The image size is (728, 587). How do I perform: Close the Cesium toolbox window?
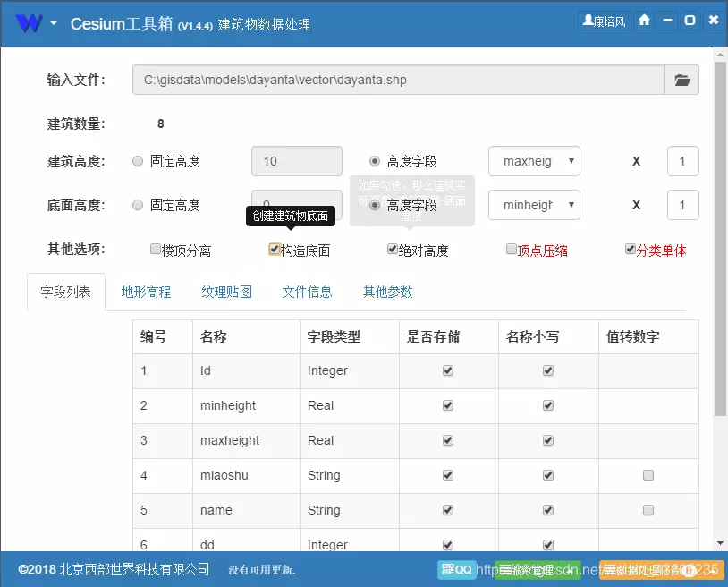713,21
